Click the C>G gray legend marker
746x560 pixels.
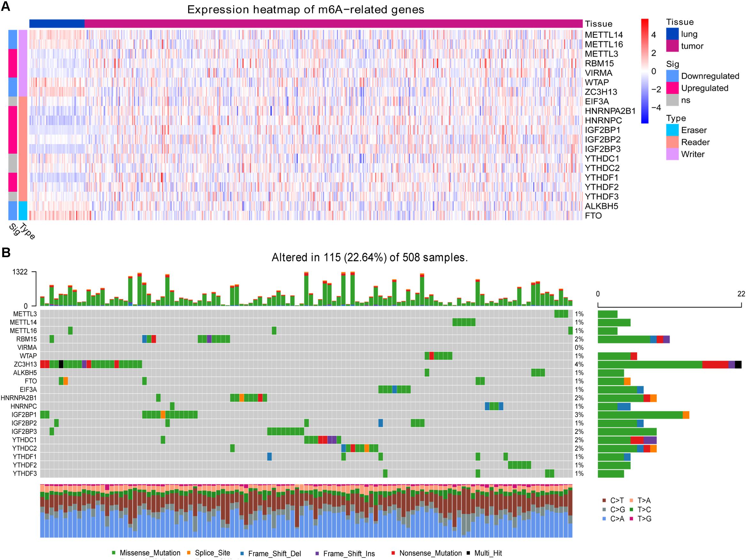604,510
